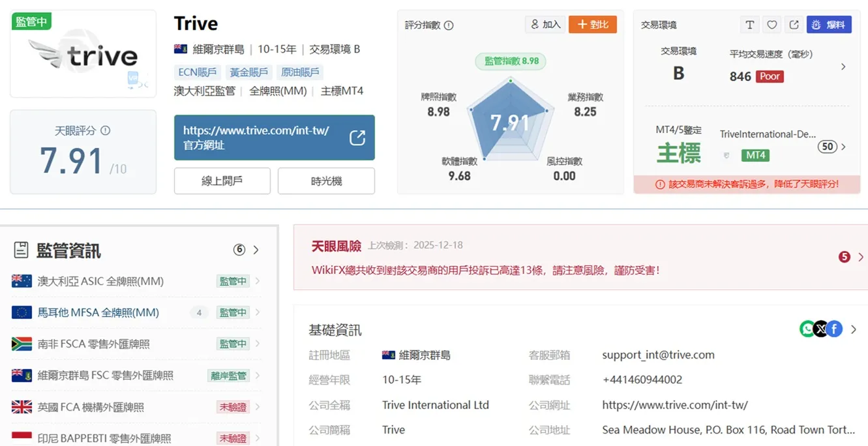The height and width of the screenshot is (446, 868).
Task: Expand the MT4/5 server list chevron
Action: (843, 147)
